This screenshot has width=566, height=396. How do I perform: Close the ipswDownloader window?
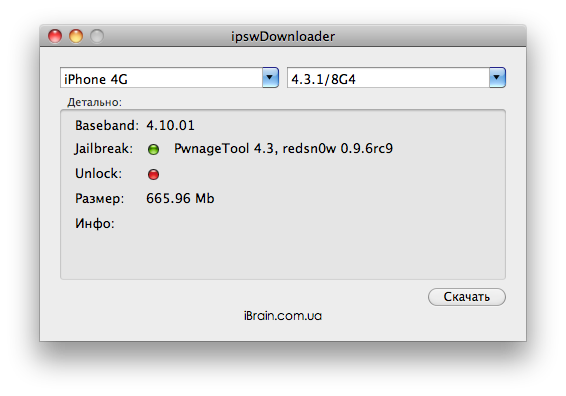pyautogui.click(x=55, y=36)
